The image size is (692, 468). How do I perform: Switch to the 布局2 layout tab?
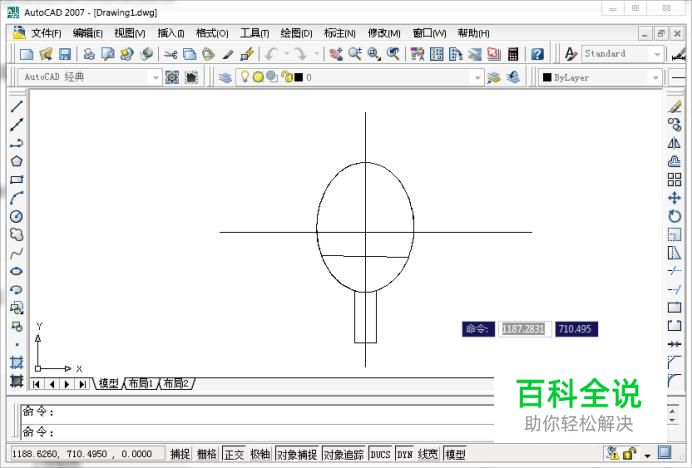coord(176,383)
